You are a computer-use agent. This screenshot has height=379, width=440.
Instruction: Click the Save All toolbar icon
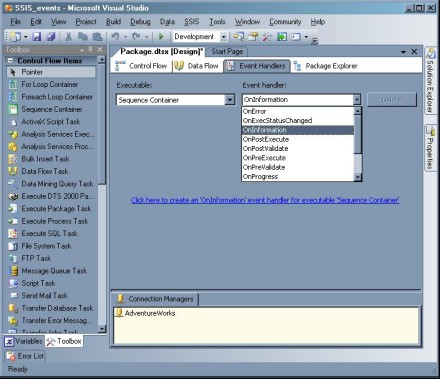pyautogui.click(x=51, y=37)
